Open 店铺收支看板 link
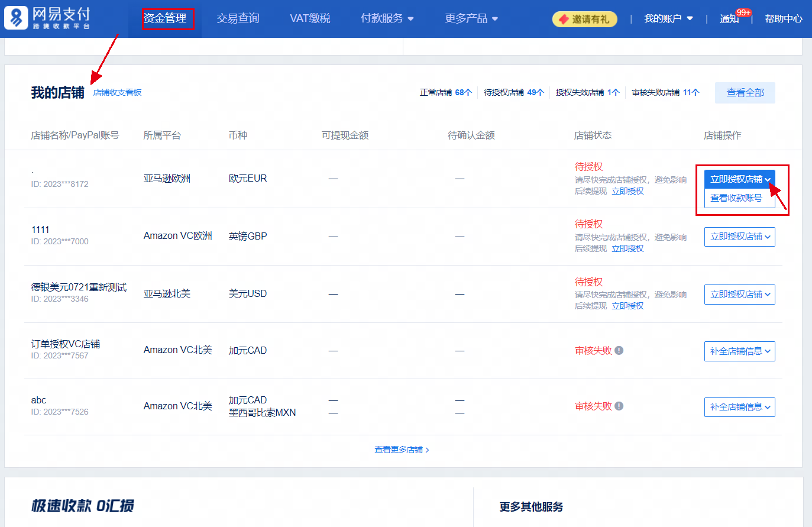Screen dimensions: 812x527 click(117, 92)
